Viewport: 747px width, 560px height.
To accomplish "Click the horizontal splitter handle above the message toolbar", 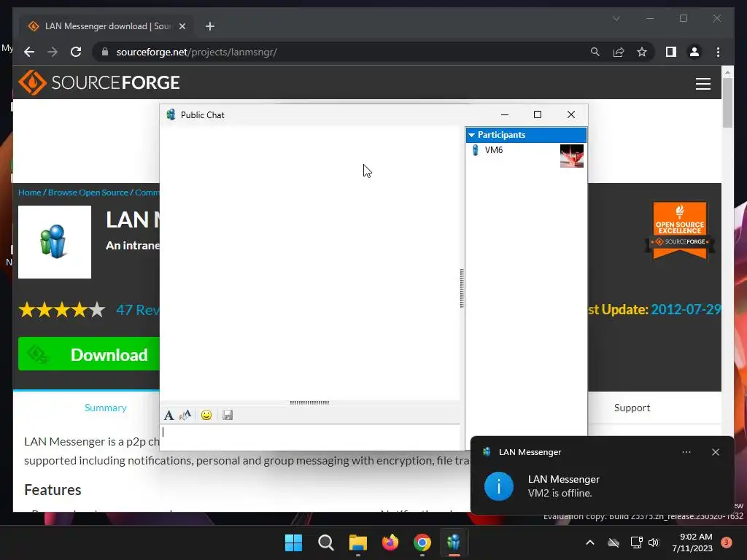I will pos(309,402).
